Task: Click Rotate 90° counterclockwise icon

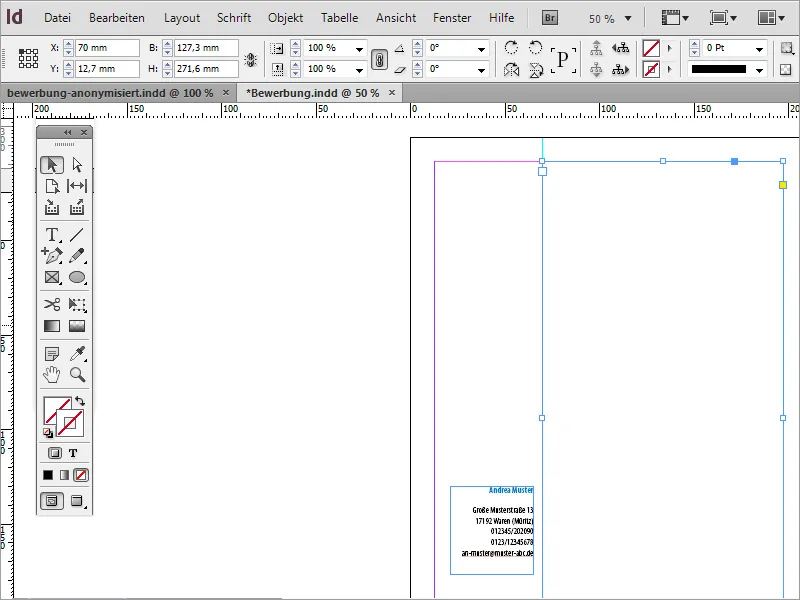Action: point(535,48)
